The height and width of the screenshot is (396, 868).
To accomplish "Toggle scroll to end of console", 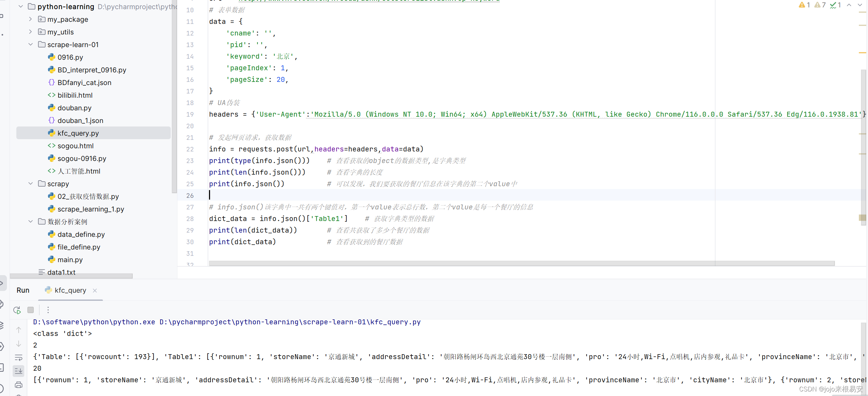I will [x=19, y=371].
